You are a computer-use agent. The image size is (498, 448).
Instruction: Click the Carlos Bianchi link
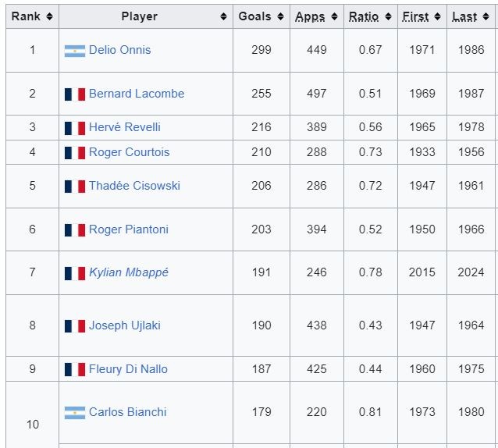(127, 412)
